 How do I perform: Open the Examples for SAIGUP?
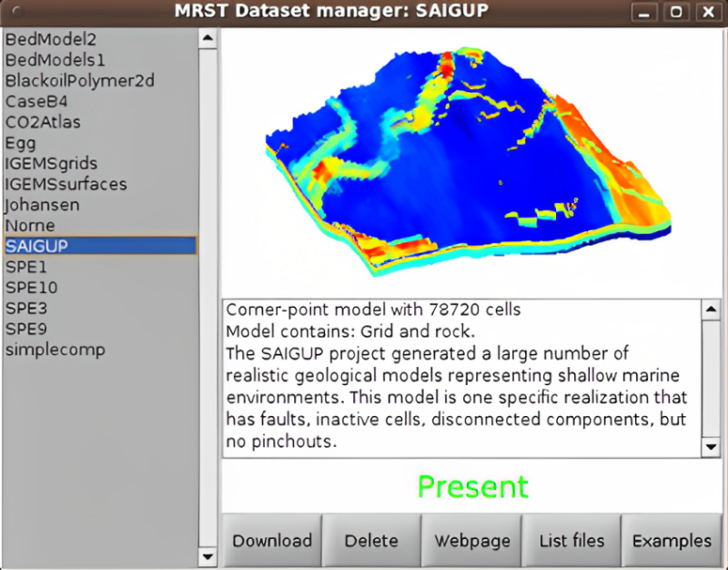click(672, 541)
